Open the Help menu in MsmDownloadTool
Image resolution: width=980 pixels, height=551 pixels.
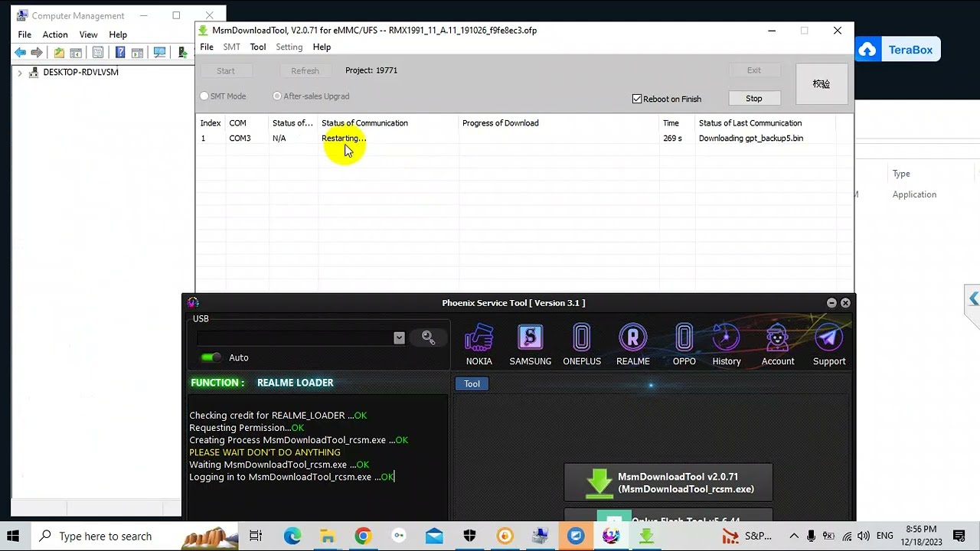(x=322, y=47)
